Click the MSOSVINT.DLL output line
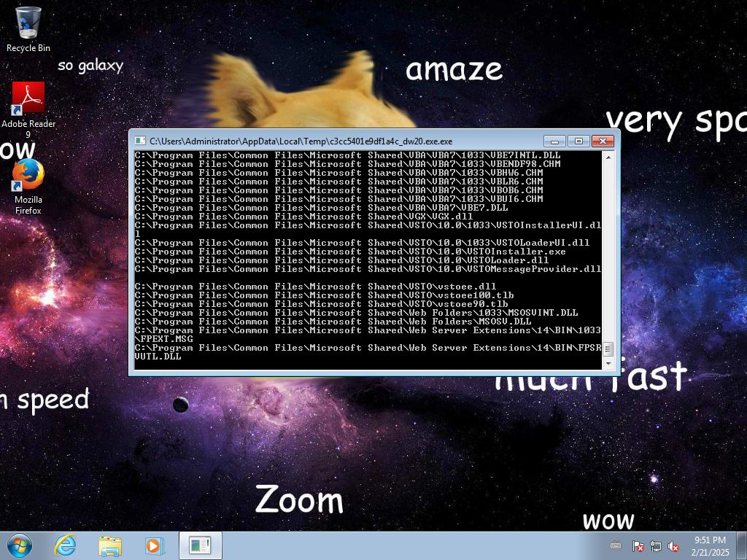This screenshot has width=747, height=560. (x=356, y=313)
